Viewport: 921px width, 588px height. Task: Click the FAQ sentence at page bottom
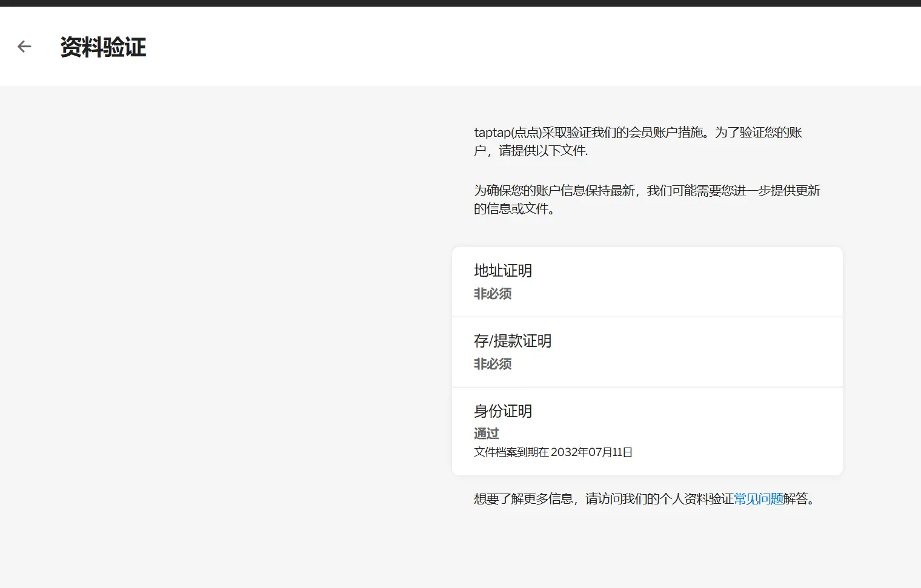click(x=643, y=498)
